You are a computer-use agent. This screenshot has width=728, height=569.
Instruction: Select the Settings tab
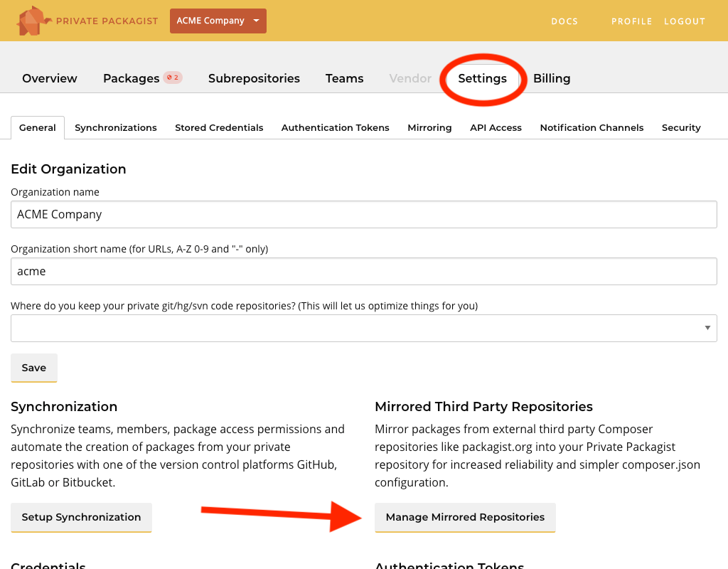coord(482,78)
